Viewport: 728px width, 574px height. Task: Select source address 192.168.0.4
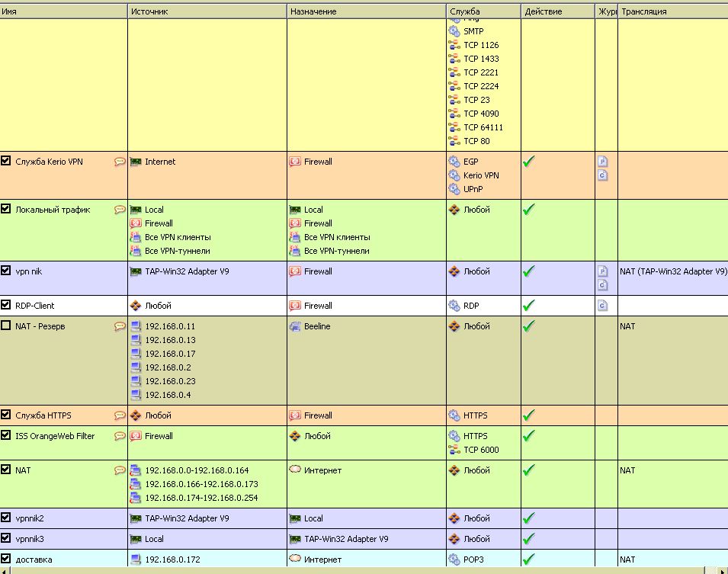pyautogui.click(x=168, y=395)
